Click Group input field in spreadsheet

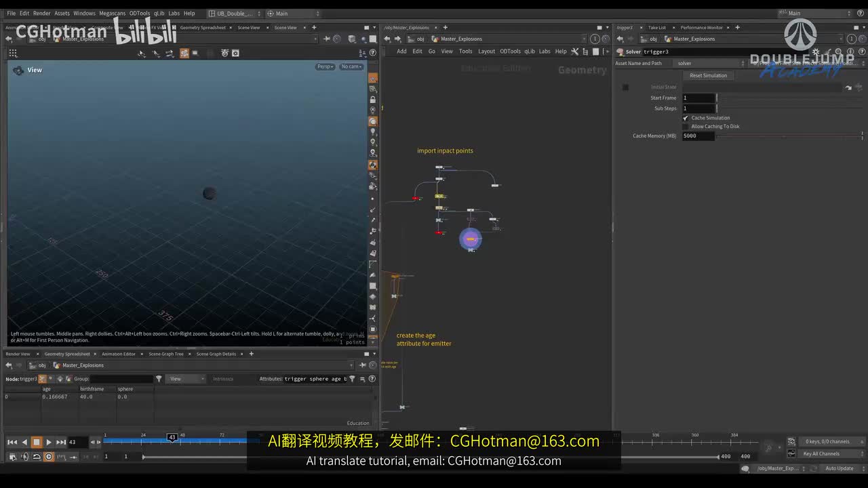122,379
